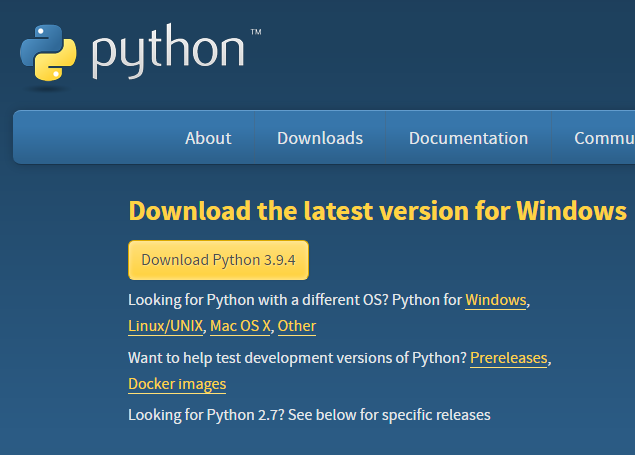Click the Looking for Python 2.7 text line
The width and height of the screenshot is (635, 455).
[309, 415]
